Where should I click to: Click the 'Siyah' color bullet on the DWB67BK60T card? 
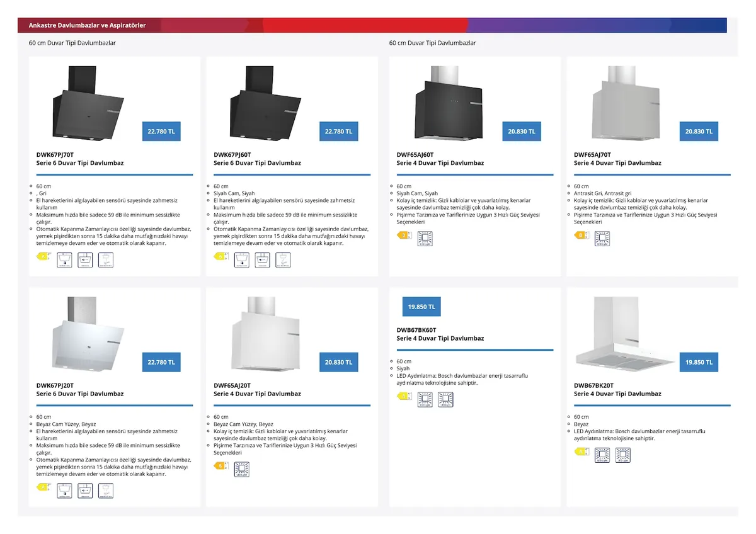pyautogui.click(x=403, y=368)
